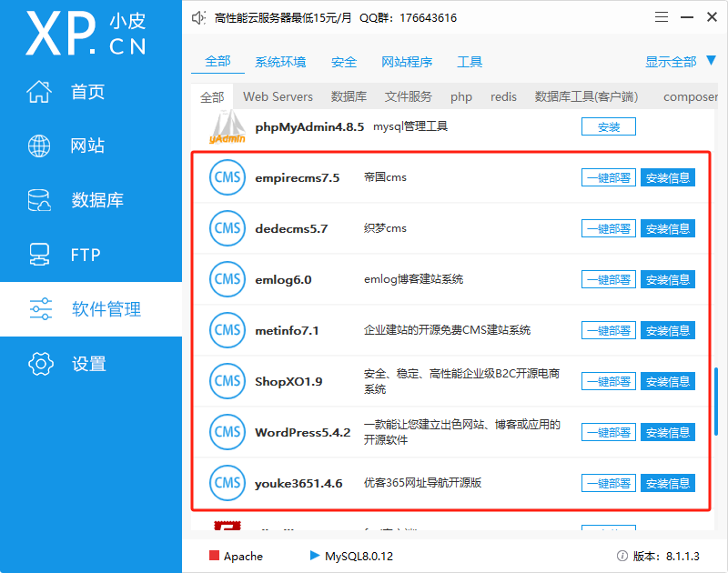Screen dimensions: 728x573
Task: View 安装信息 for empirecms7.5
Action: (x=668, y=177)
